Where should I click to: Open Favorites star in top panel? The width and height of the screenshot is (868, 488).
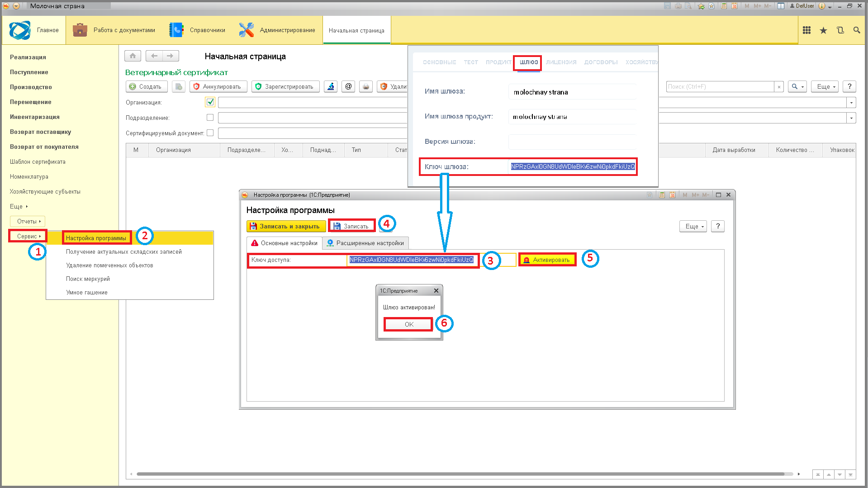[823, 30]
